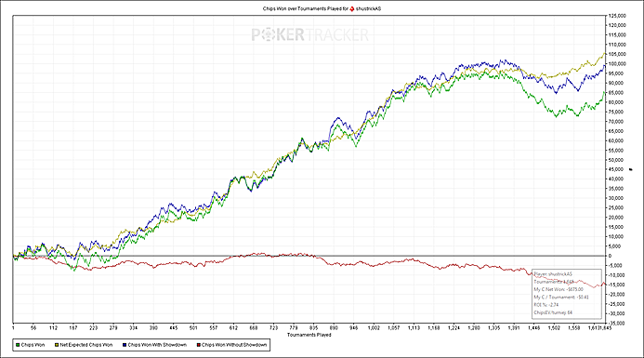Click the "Tournaments Played" x-axis title
Viewport: 644px width, 358px height.
[x=309, y=335]
